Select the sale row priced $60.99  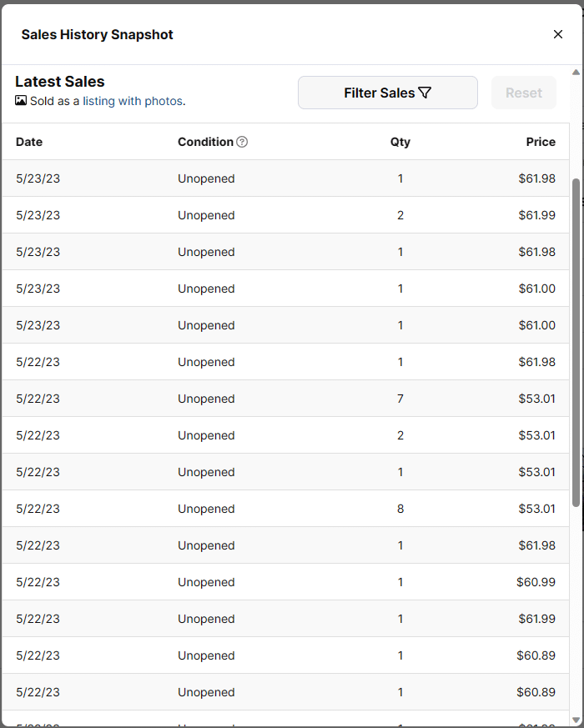[285, 582]
